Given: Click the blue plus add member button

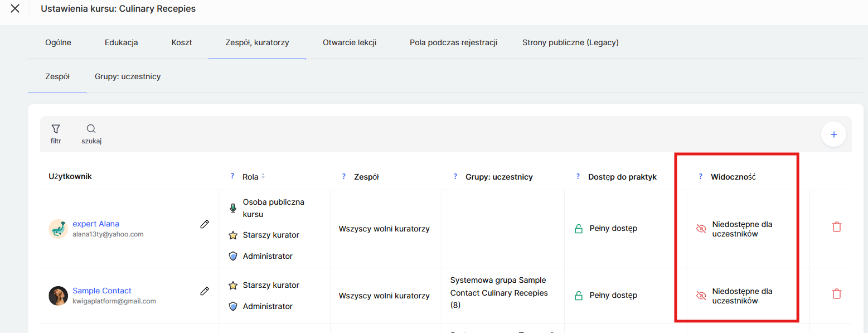Looking at the screenshot, I should 833,134.
